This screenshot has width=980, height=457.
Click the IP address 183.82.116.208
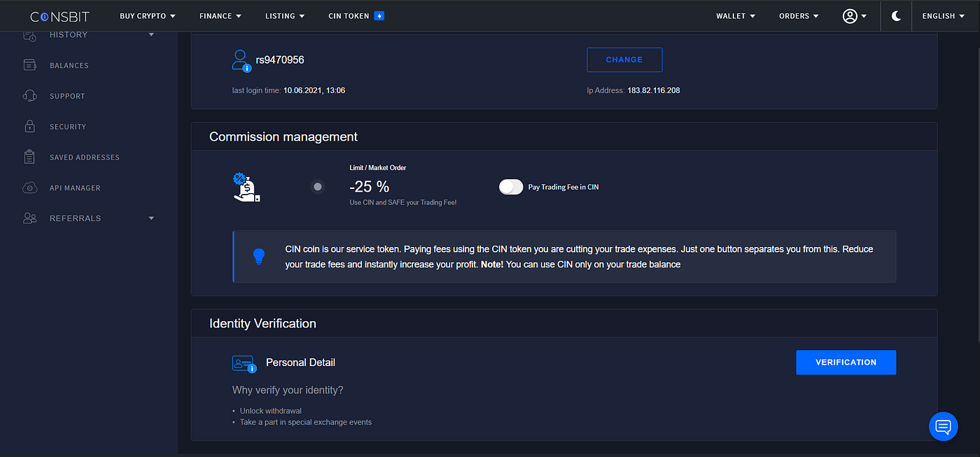pyautogui.click(x=654, y=90)
